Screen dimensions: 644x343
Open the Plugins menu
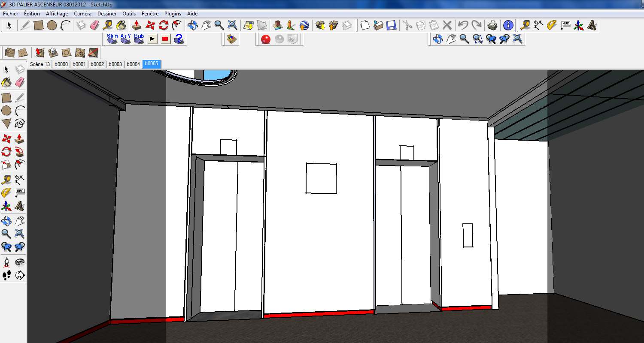173,14
